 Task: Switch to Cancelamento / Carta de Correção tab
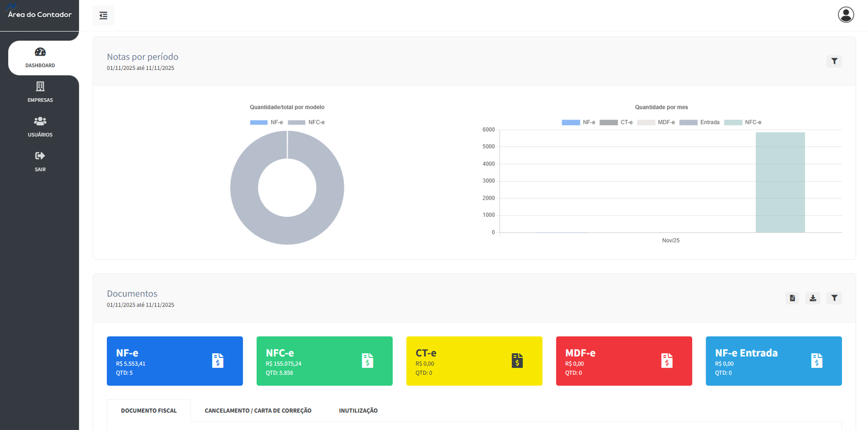258,411
